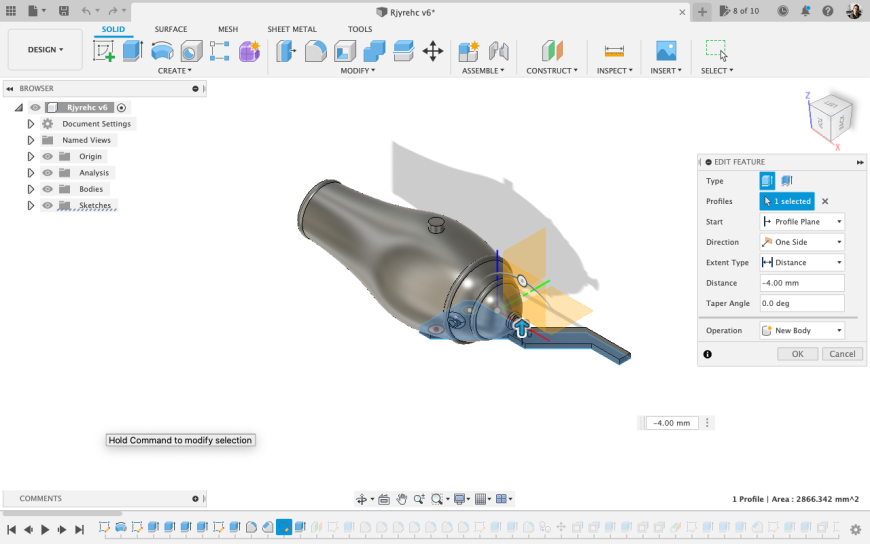
Task: Open the Operation New Body dropdown
Action: click(802, 330)
